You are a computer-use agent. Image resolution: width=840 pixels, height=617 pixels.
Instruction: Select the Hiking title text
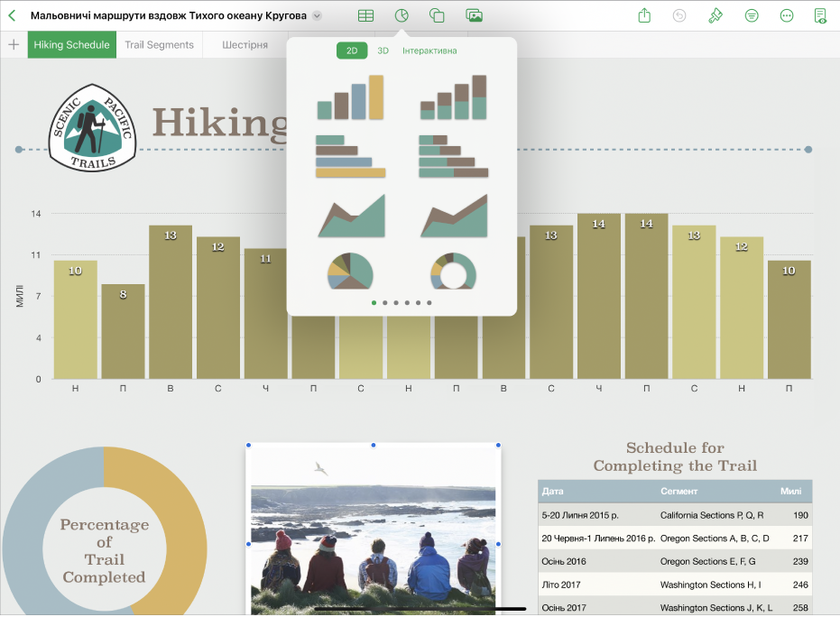(x=219, y=124)
